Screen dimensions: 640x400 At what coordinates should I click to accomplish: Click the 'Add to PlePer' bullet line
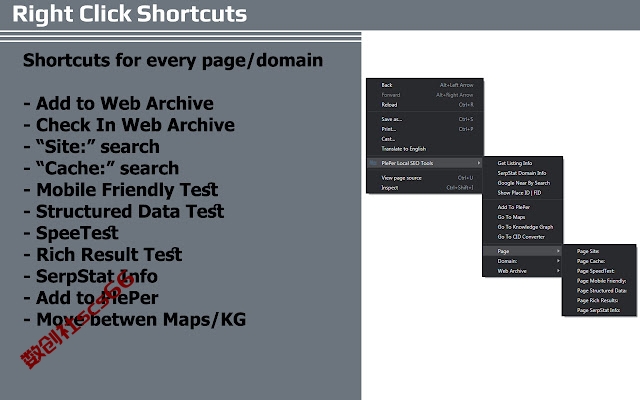coord(91,298)
